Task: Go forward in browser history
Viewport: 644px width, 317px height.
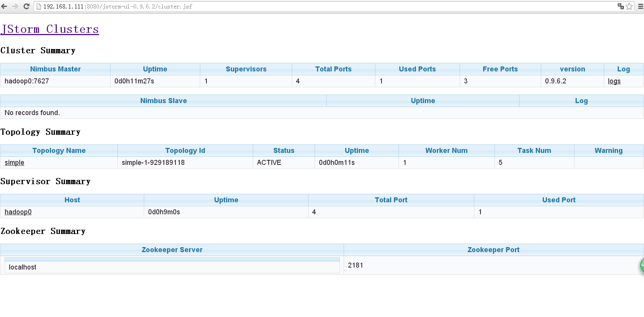Action: click(15, 6)
